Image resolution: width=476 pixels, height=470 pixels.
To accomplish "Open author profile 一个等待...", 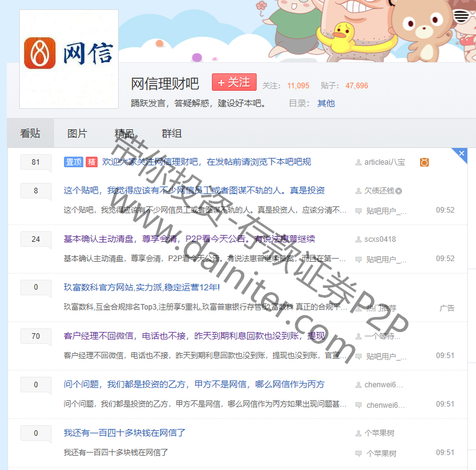I will pyautogui.click(x=383, y=336).
